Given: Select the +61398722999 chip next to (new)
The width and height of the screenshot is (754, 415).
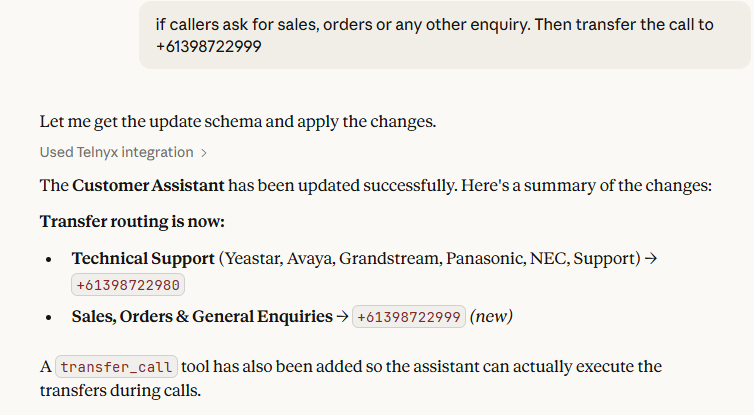Looking at the screenshot, I should tap(409, 317).
